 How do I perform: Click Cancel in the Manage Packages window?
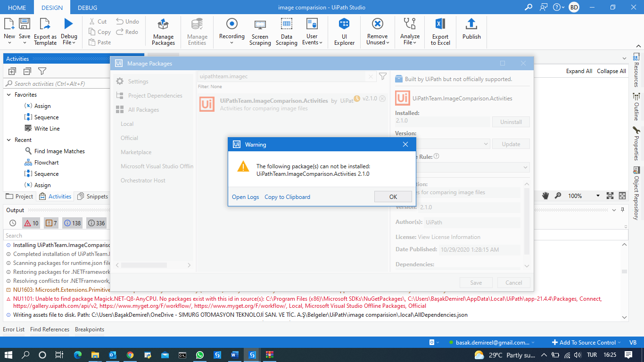[514, 283]
